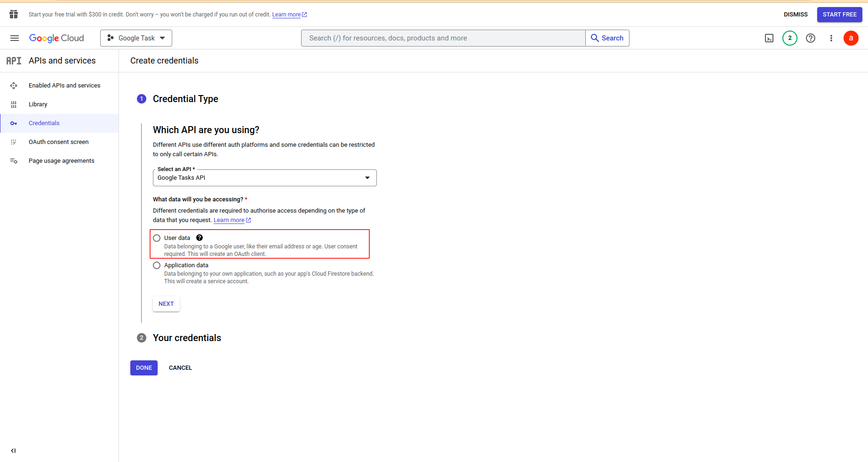Image resolution: width=868 pixels, height=462 pixels.
Task: Open the main navigation hamburger menu
Action: coord(15,38)
